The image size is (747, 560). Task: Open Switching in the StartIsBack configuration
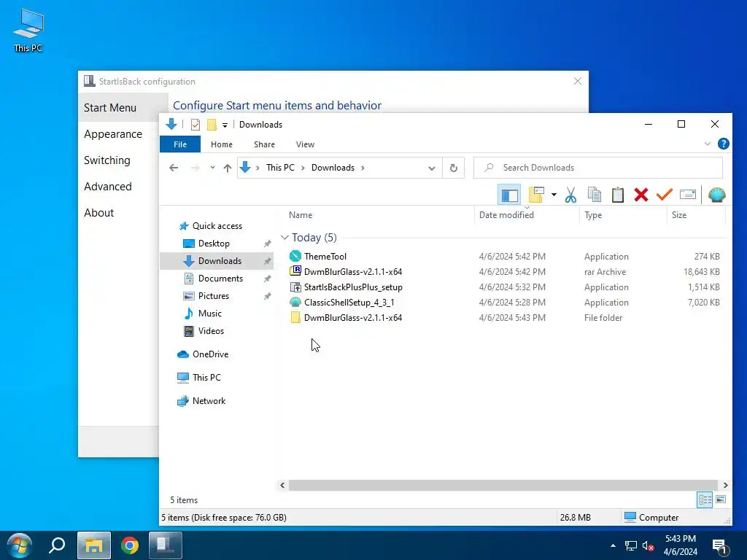click(x=107, y=160)
